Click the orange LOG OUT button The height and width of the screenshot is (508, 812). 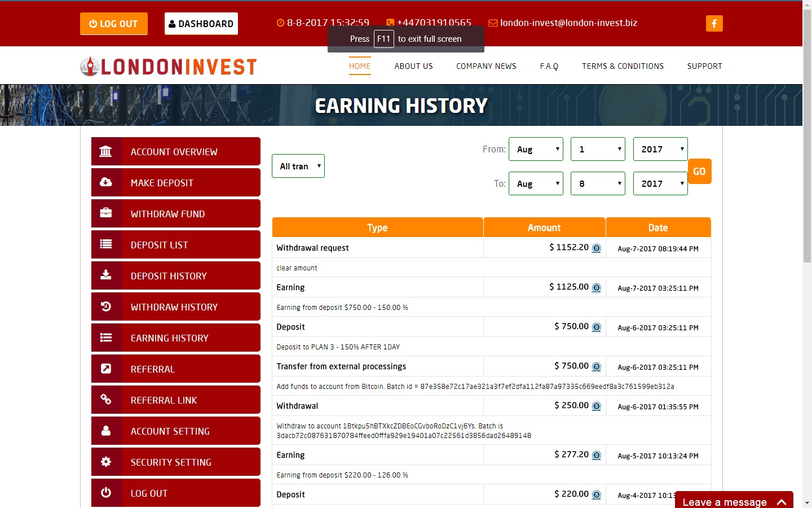coord(114,24)
